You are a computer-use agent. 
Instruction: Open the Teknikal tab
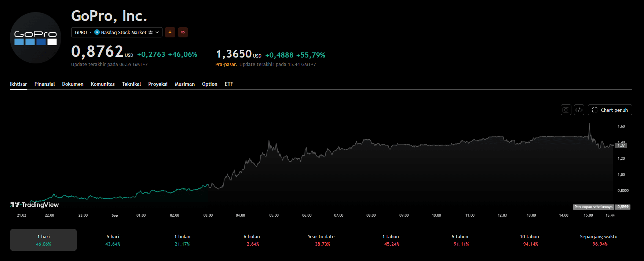pos(131,84)
